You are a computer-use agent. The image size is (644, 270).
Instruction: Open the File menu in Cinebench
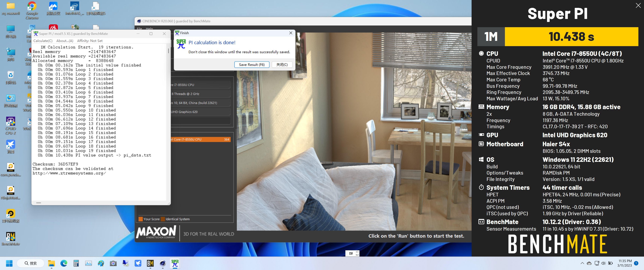click(x=139, y=28)
